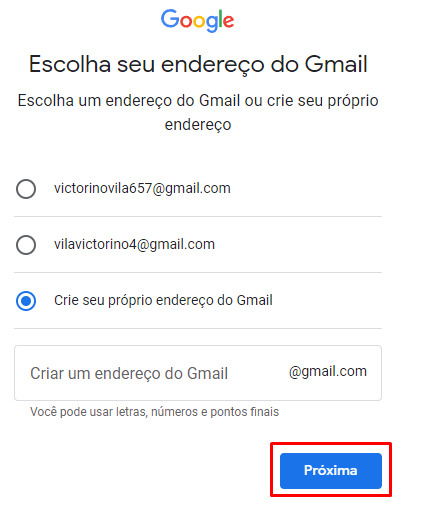
Task: Click the green letter l in the logo
Action: coord(220,19)
